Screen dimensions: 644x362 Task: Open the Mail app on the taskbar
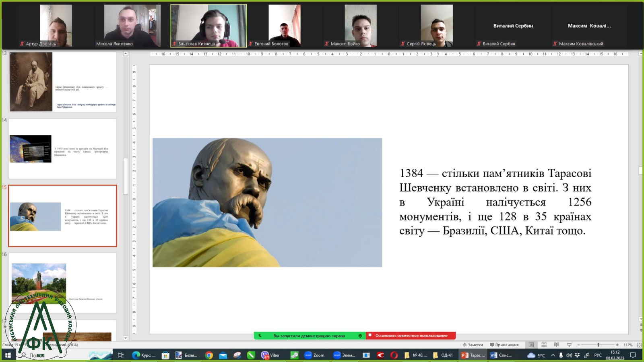[x=223, y=355]
